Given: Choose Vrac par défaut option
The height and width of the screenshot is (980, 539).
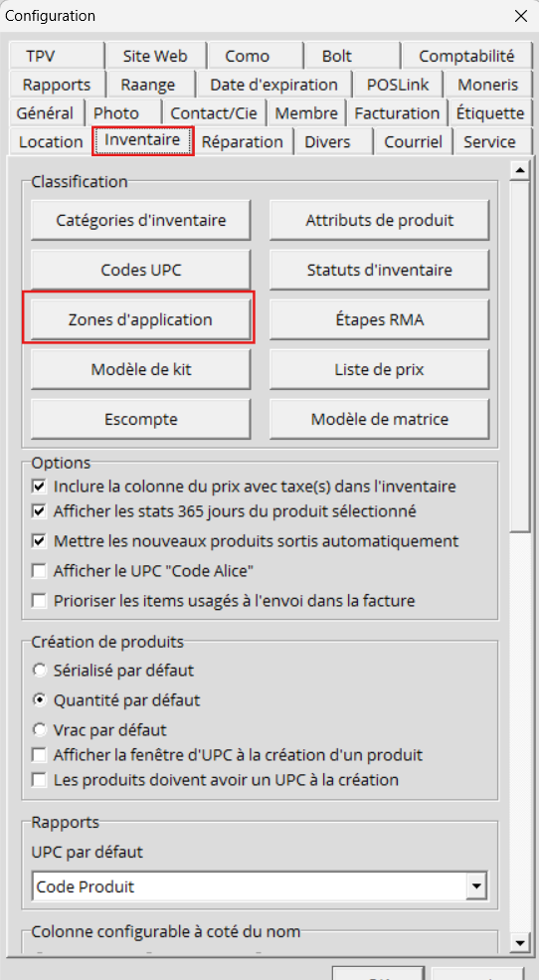Looking at the screenshot, I should tap(40, 729).
